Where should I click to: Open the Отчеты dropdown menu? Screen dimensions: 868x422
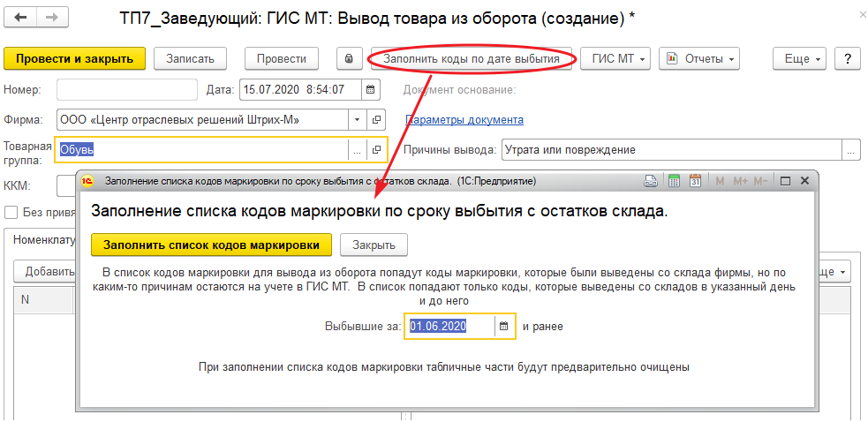(698, 59)
